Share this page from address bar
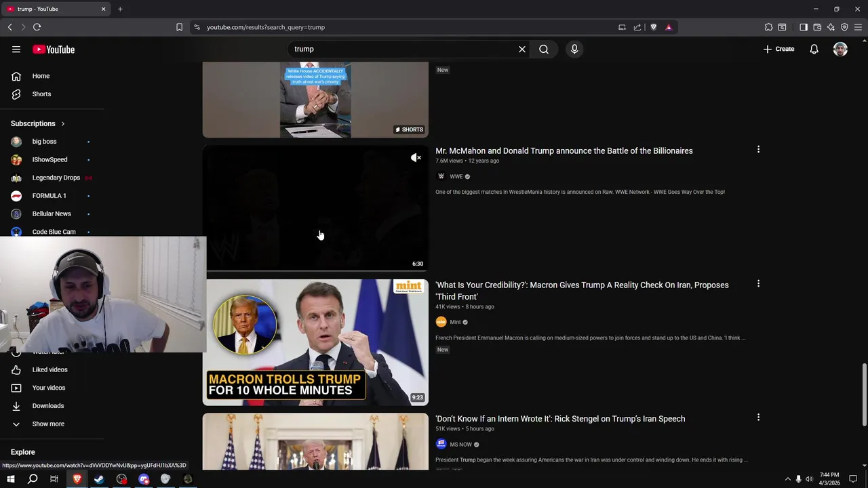Image resolution: width=868 pixels, height=488 pixels. (x=637, y=27)
